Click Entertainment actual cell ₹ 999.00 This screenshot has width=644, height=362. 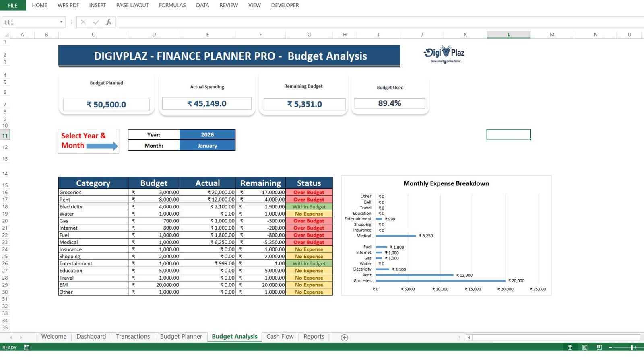coord(208,263)
